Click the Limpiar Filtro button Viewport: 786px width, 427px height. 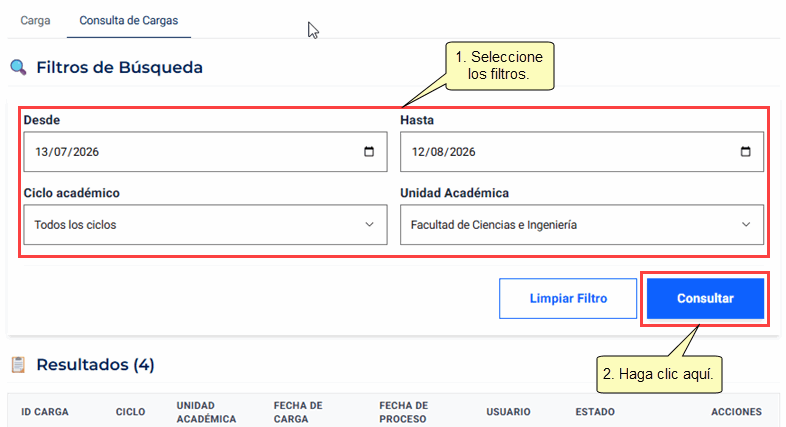[x=568, y=298]
